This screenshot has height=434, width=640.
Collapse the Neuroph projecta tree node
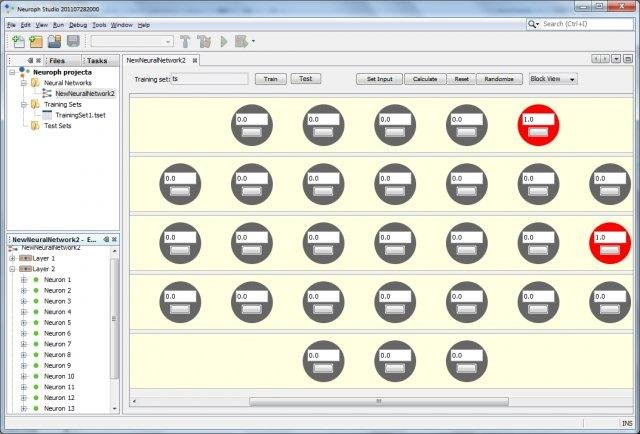[12, 72]
